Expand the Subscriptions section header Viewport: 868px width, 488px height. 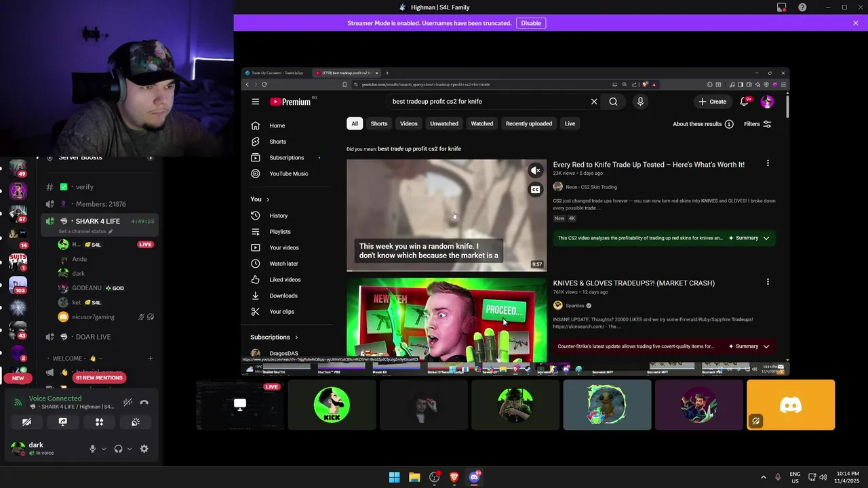(x=274, y=337)
